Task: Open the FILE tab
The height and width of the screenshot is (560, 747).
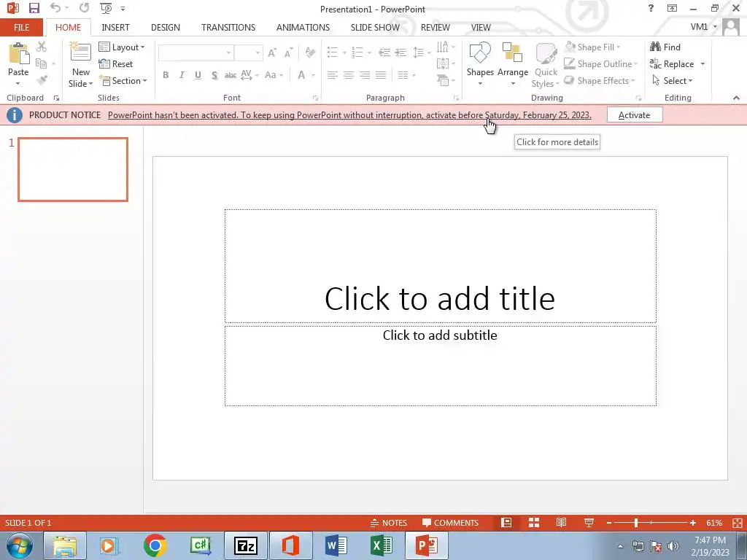Action: click(21, 27)
